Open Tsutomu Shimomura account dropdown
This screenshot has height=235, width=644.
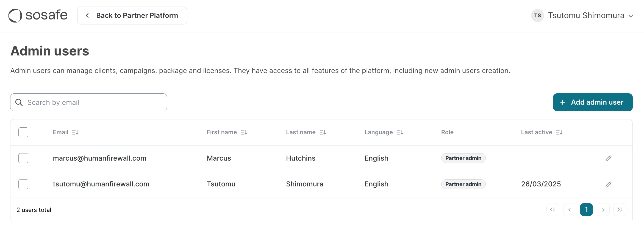click(582, 16)
